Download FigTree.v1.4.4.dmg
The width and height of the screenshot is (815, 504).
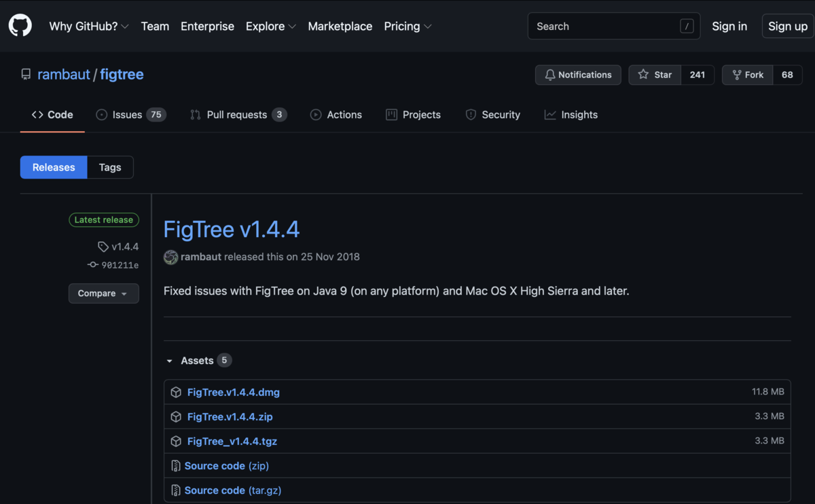234,392
